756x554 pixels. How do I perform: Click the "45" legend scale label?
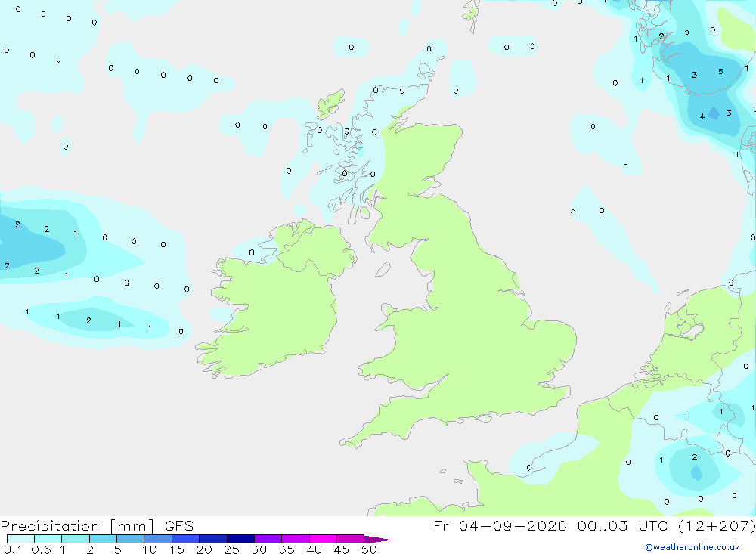pos(342,549)
